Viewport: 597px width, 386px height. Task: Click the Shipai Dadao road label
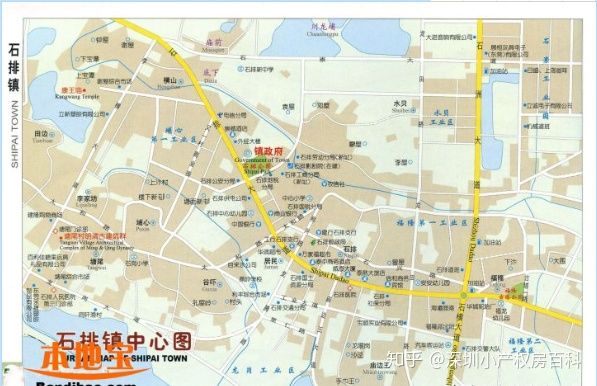pyautogui.click(x=330, y=275)
